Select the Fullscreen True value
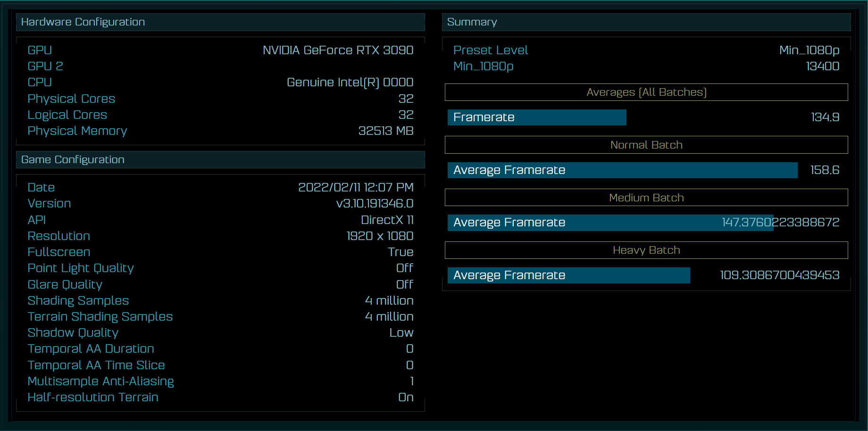 pyautogui.click(x=401, y=252)
